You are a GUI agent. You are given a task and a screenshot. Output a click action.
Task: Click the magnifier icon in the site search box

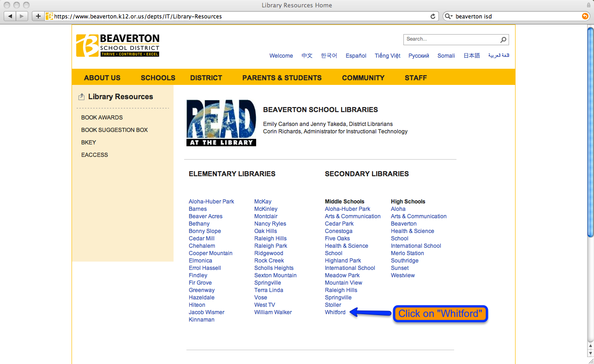[503, 39]
